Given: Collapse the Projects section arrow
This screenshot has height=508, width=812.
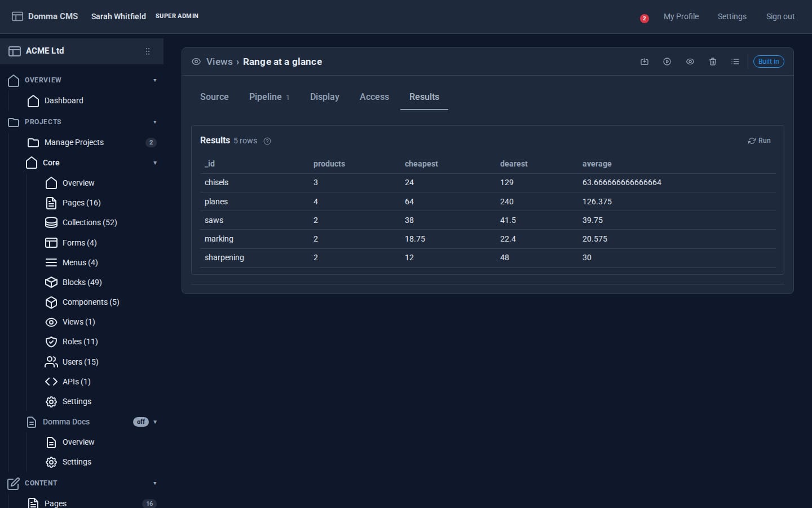Looking at the screenshot, I should (155, 122).
